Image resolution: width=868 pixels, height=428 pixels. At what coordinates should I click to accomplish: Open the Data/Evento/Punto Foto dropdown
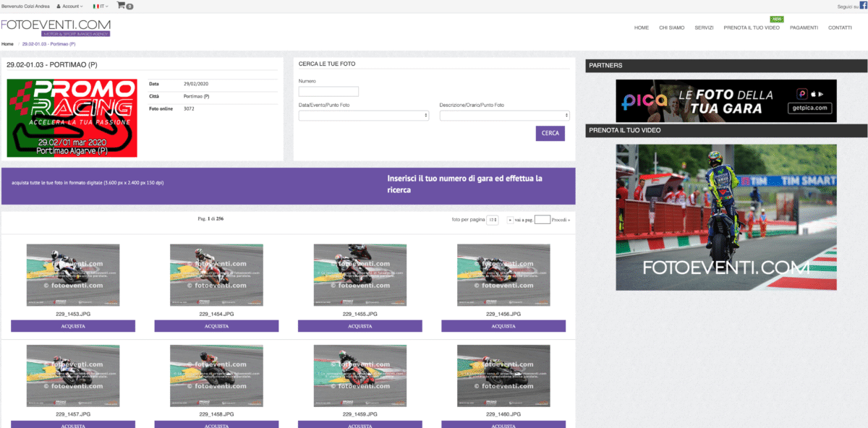click(363, 115)
